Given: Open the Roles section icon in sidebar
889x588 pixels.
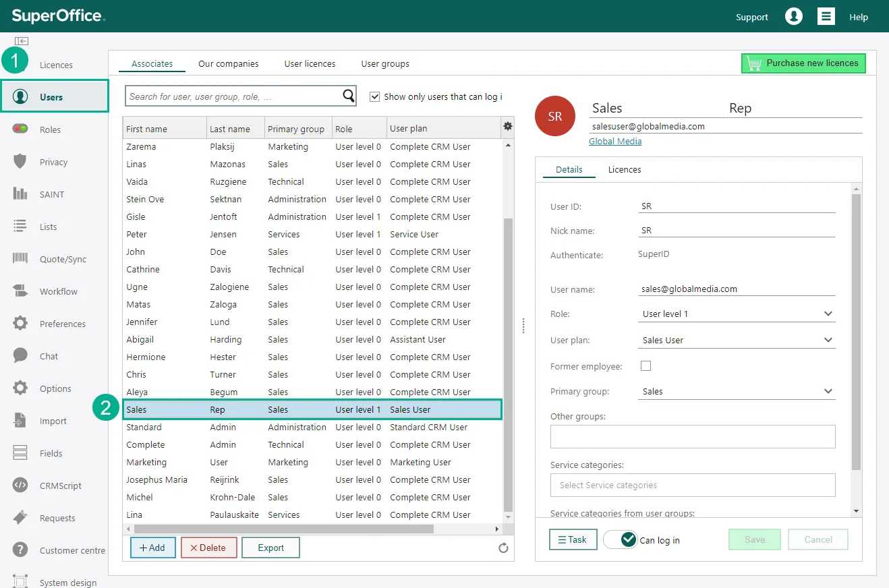Looking at the screenshot, I should click(20, 129).
